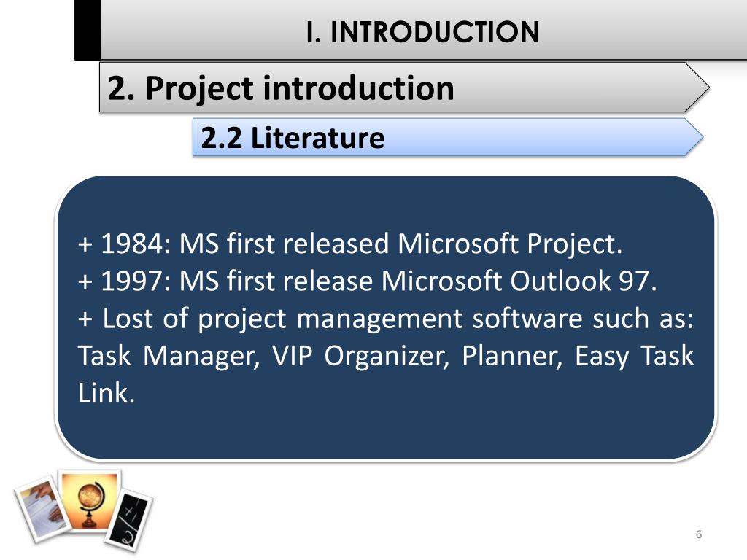Click the arrow tip of Project introduction banner
The width and height of the screenshot is (747, 560).
[697, 87]
